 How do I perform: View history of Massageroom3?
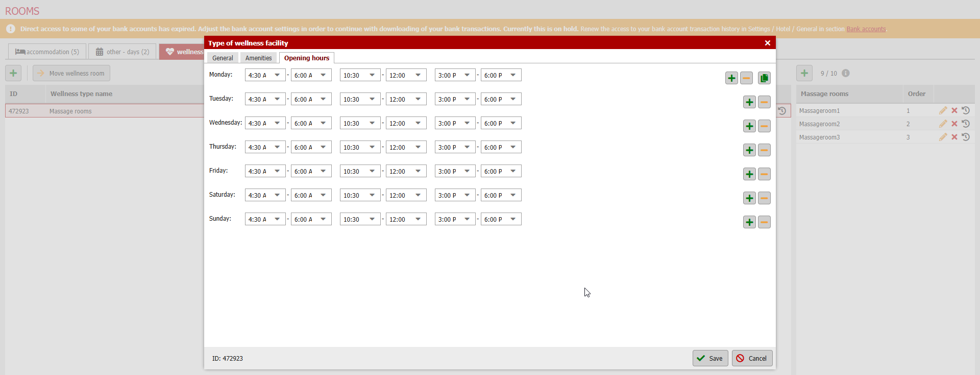tap(966, 137)
